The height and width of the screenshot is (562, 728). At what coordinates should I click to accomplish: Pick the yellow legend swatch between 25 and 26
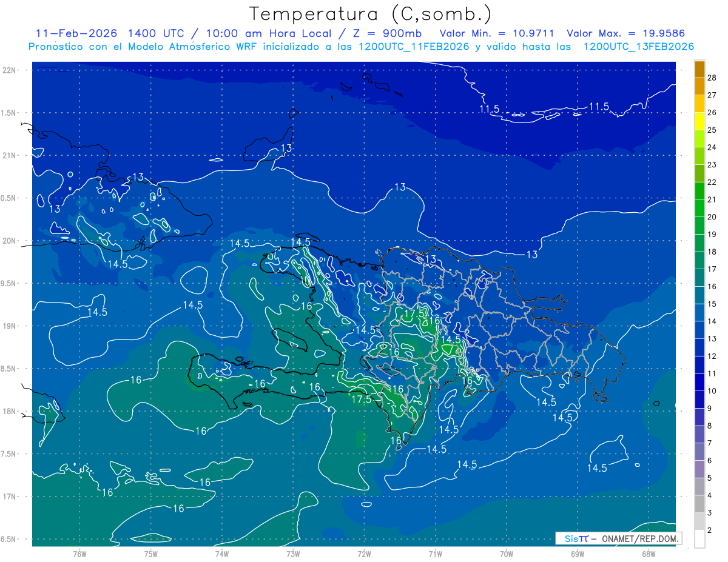[x=699, y=121]
